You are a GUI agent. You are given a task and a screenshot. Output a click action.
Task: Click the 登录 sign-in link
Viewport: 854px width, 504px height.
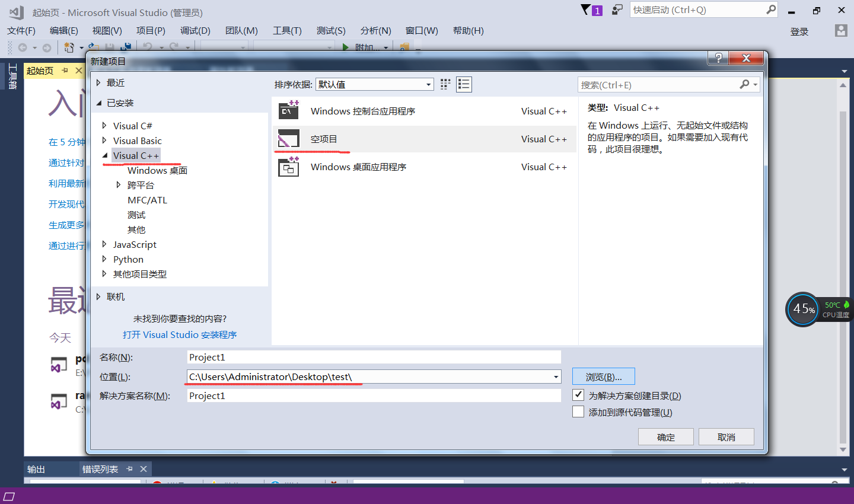(799, 32)
